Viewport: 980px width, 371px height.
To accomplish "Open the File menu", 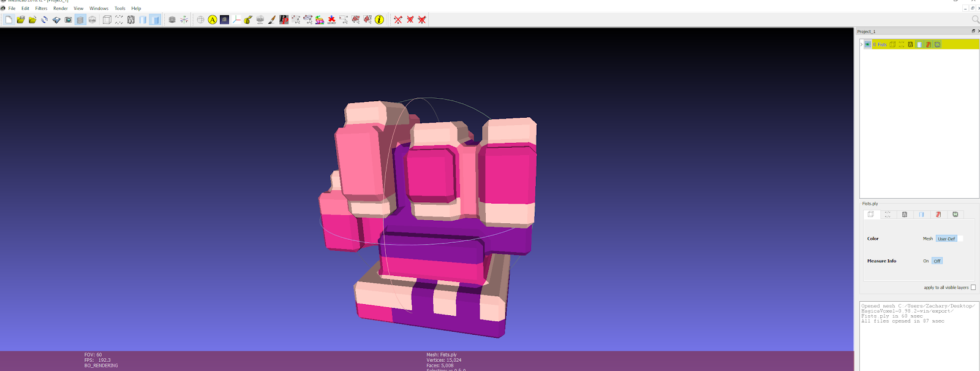I will [12, 9].
